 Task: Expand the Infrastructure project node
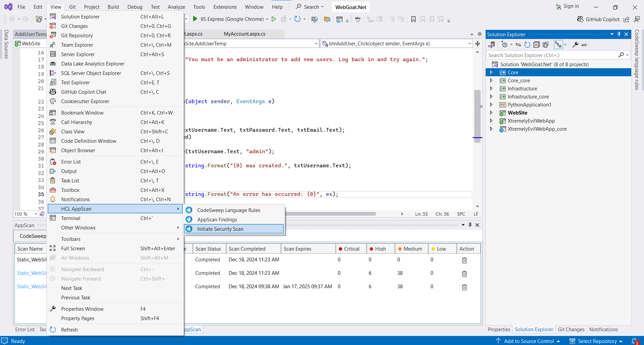(491, 89)
